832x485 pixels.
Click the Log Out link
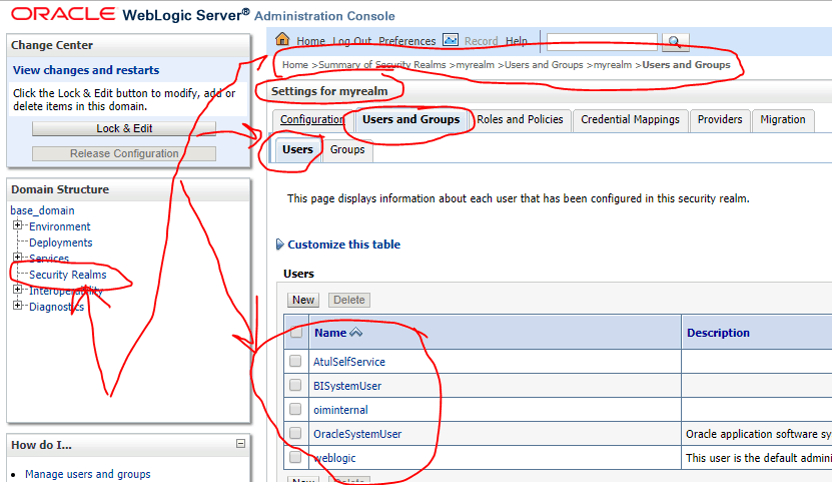(352, 41)
